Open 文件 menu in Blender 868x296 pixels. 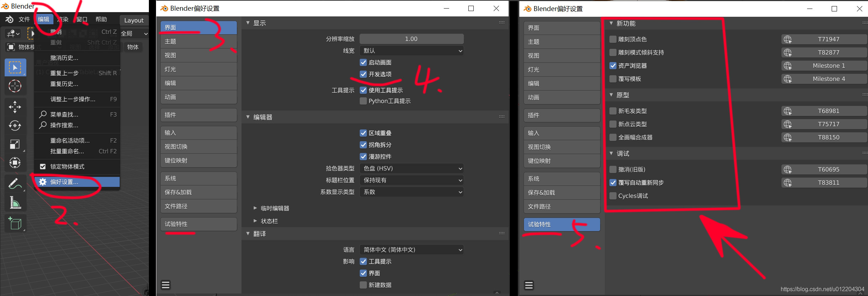tap(24, 19)
